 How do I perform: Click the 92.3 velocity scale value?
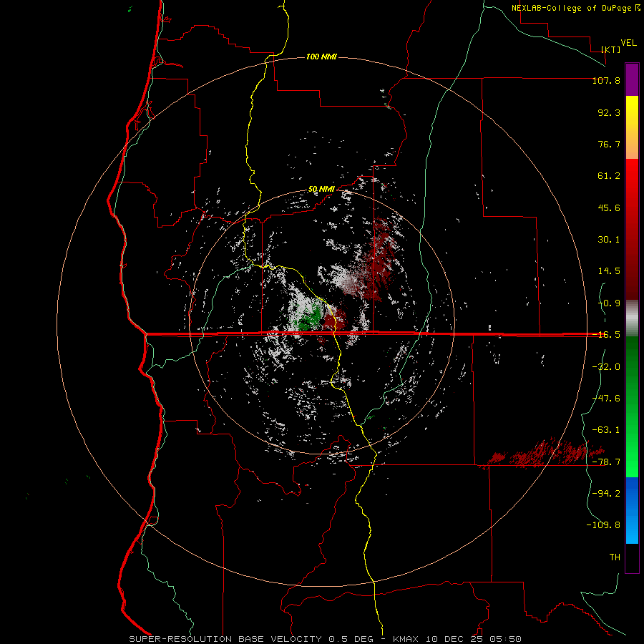609,112
